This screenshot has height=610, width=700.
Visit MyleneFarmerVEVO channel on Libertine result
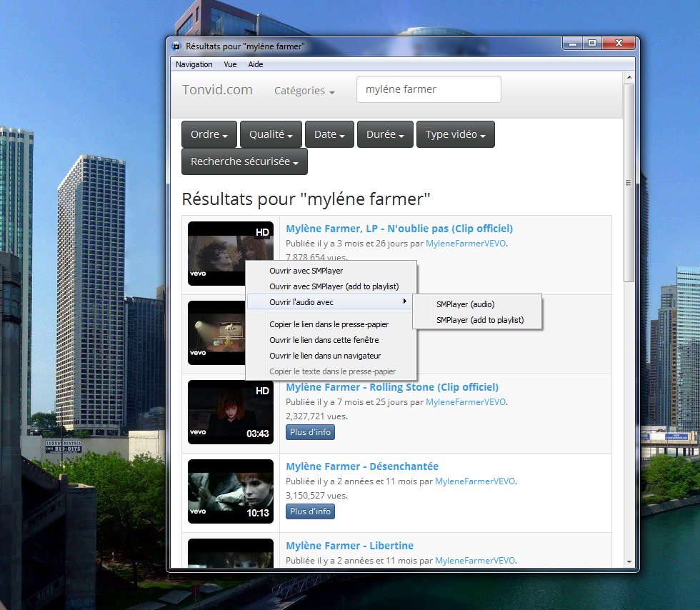[475, 561]
